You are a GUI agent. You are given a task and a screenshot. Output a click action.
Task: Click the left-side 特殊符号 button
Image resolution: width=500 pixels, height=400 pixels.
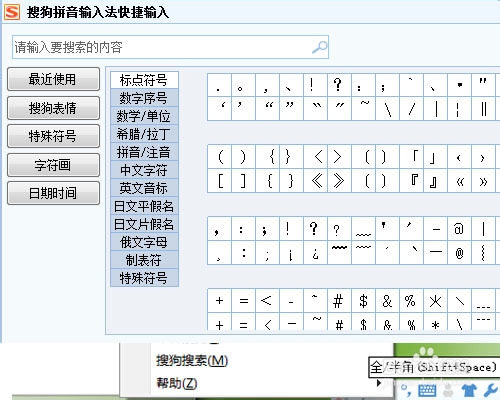pos(53,136)
